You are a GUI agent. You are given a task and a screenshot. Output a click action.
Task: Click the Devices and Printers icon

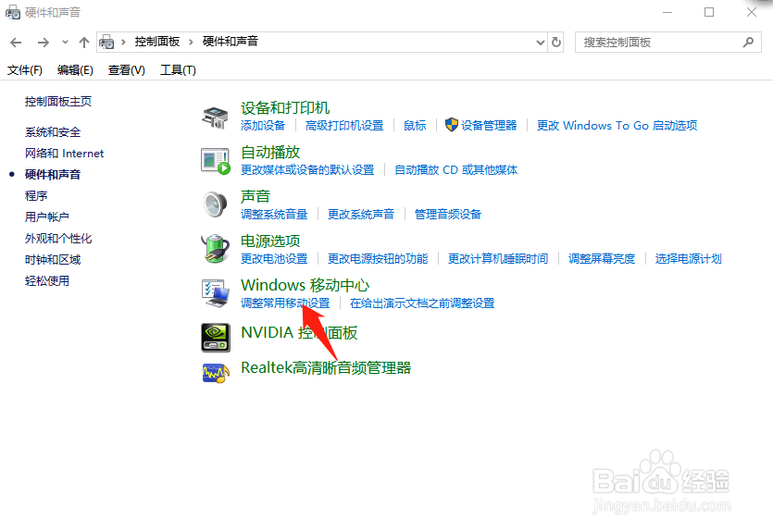coord(215,118)
